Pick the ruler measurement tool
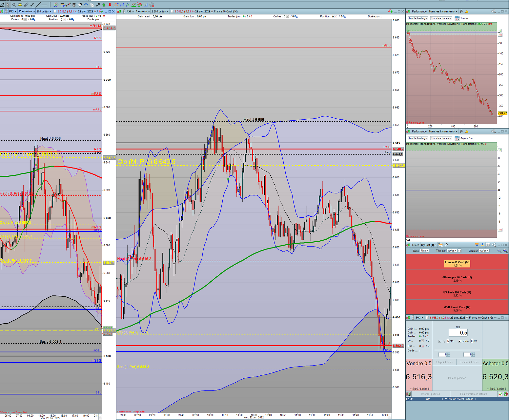The width and height of the screenshot is (509, 420). point(26,5)
